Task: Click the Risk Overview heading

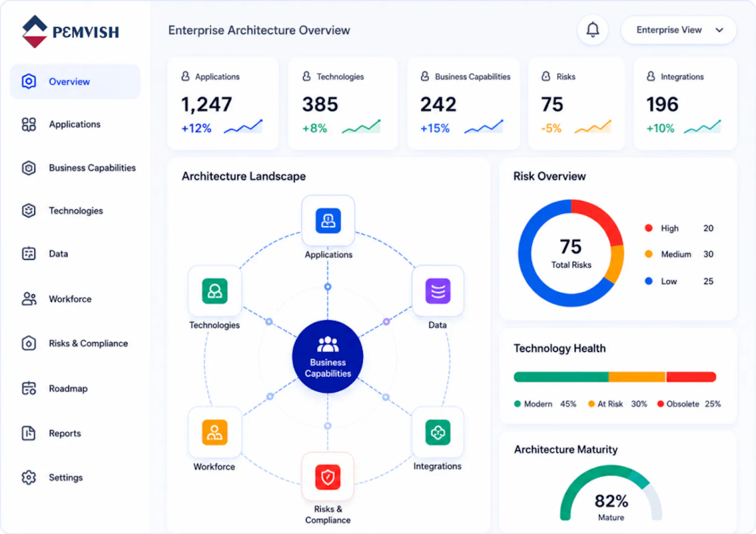Action: click(x=550, y=176)
